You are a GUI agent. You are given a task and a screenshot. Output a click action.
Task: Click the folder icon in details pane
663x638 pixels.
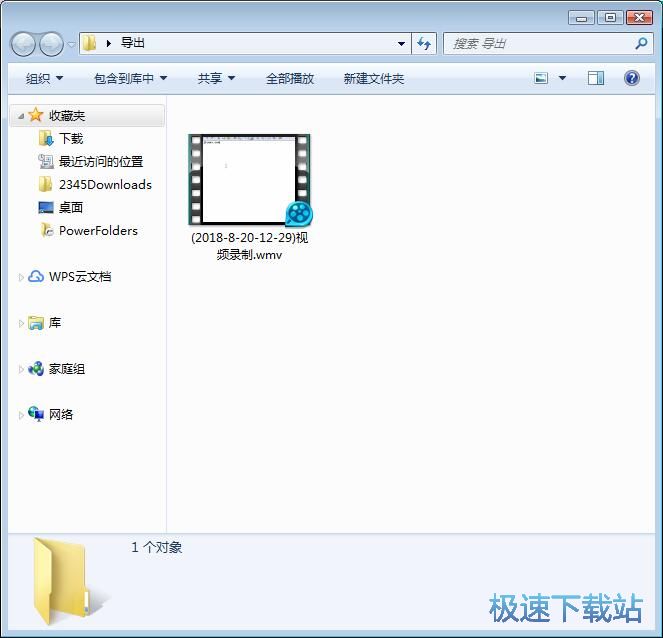(68, 582)
